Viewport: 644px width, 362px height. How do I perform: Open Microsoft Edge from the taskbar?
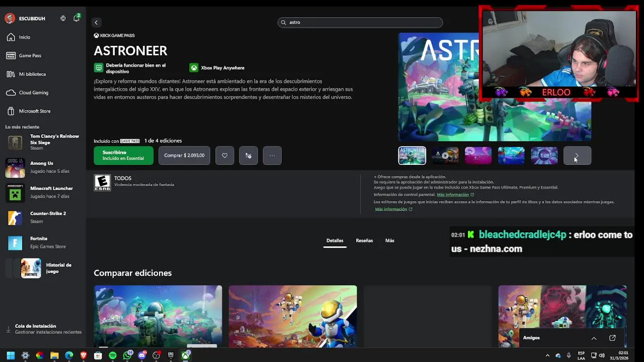point(69,355)
